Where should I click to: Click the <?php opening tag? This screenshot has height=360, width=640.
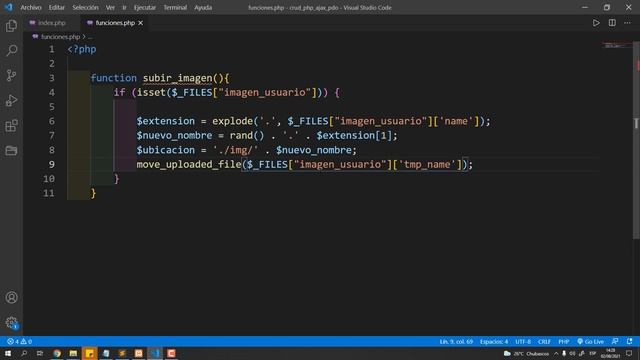click(82, 49)
